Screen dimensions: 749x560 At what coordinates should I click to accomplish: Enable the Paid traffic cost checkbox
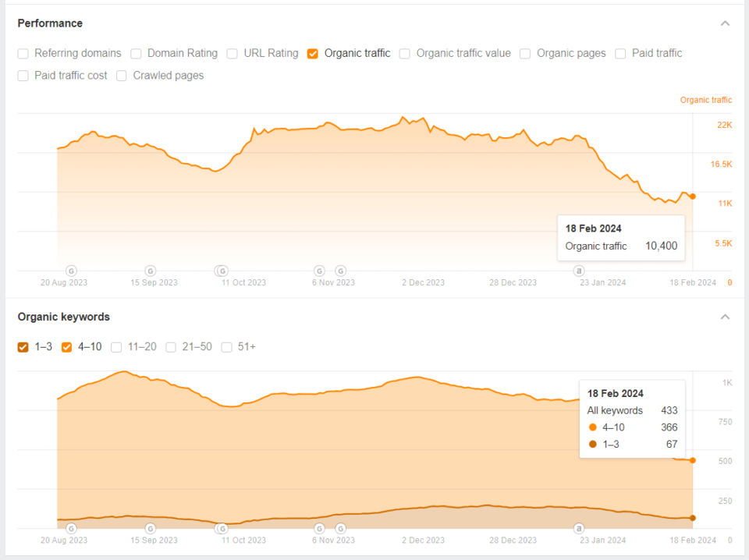pyautogui.click(x=23, y=76)
